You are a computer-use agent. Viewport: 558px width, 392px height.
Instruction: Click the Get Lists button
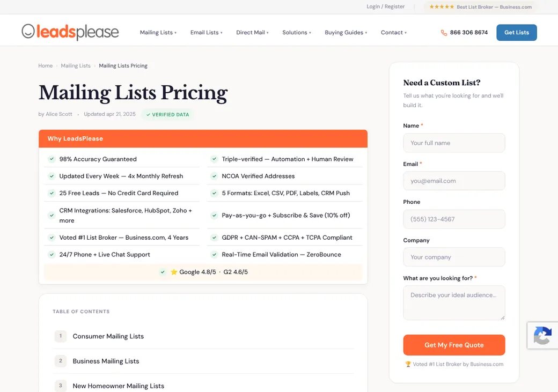[516, 32]
